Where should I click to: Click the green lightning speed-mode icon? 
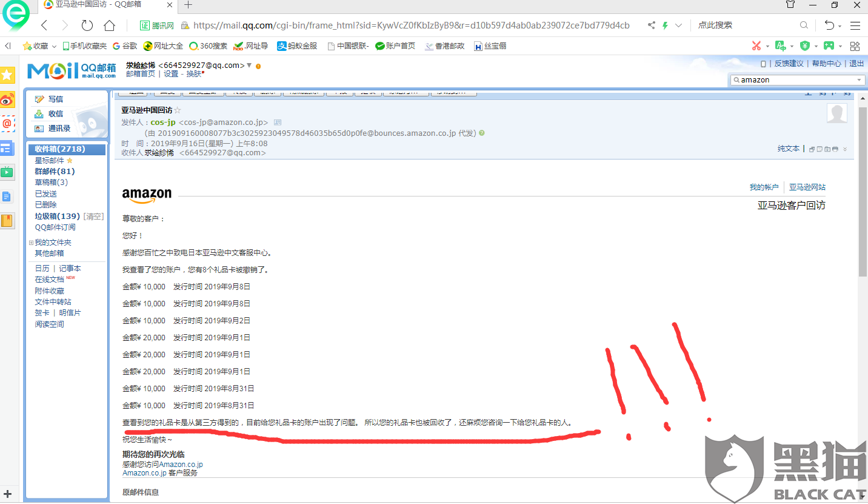coord(665,25)
